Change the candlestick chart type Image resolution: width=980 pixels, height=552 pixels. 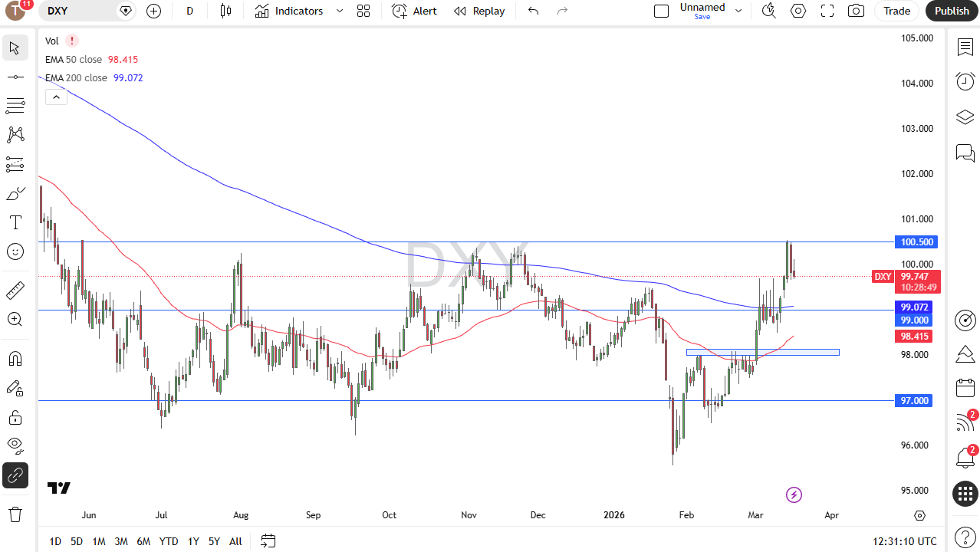click(x=225, y=11)
